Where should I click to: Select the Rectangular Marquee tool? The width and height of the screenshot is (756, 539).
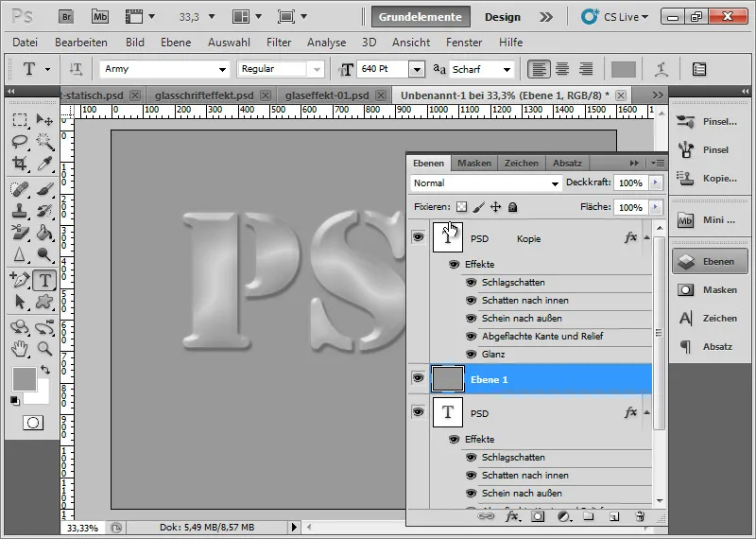(x=20, y=120)
